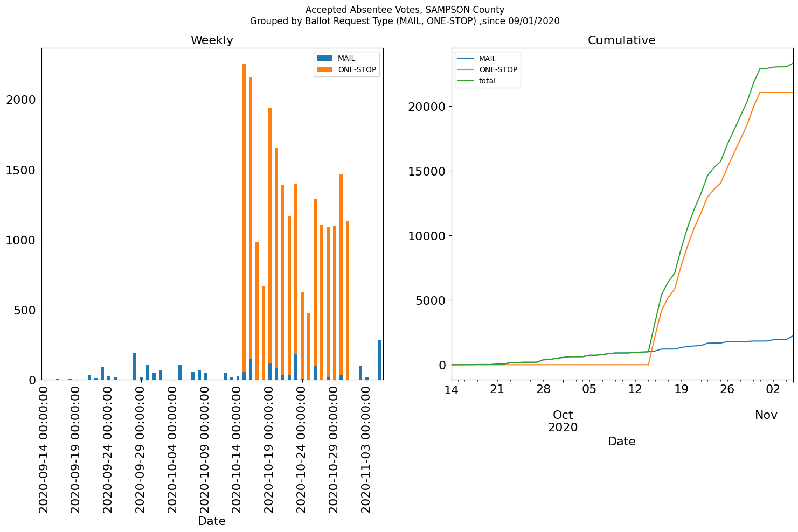Click the '2020-09-19 00:00:00' x-axis tick label
Viewport: 798px width, 532px height.
76,449
